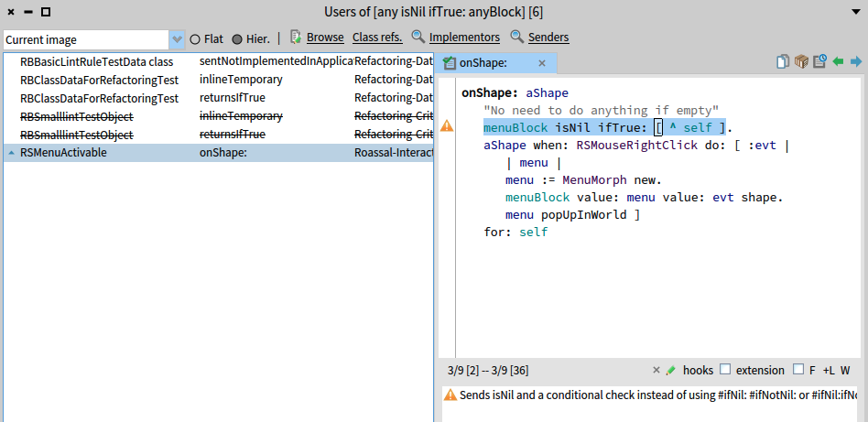The height and width of the screenshot is (422, 868).
Task: Click the blue forward arrow icon
Action: point(856,62)
